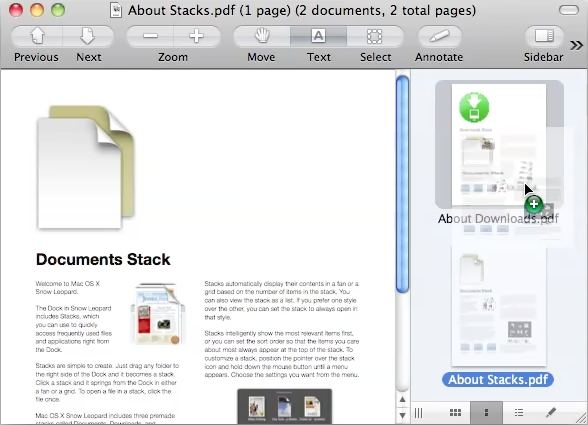Switch sidebar to table of contents view
The width and height of the screenshot is (588, 425).
[519, 413]
